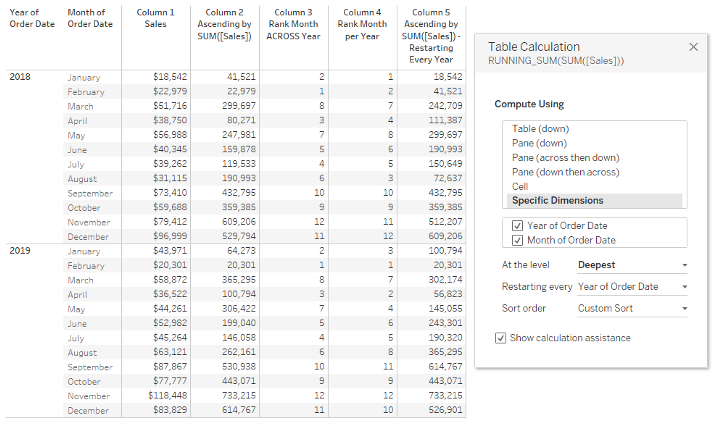Image resolution: width=715 pixels, height=425 pixels.
Task: Select Cell compute option
Action: pyautogui.click(x=520, y=187)
